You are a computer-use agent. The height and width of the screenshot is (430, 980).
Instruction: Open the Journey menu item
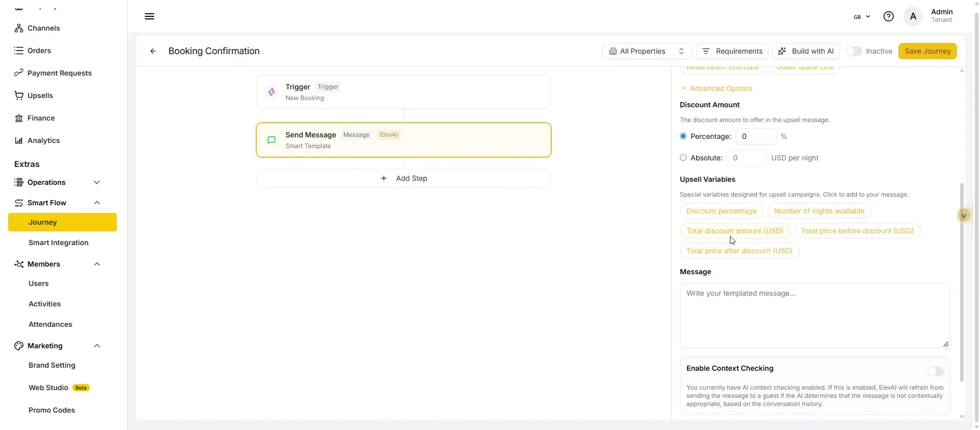tap(62, 222)
